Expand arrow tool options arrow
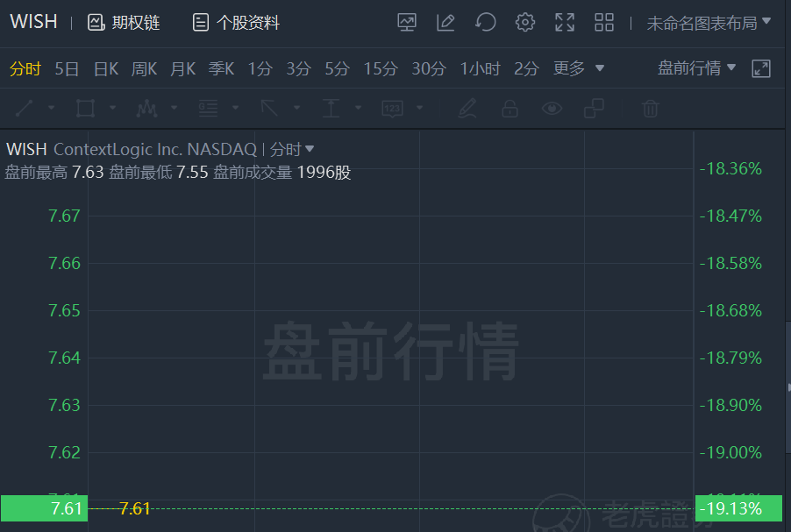 297,108
